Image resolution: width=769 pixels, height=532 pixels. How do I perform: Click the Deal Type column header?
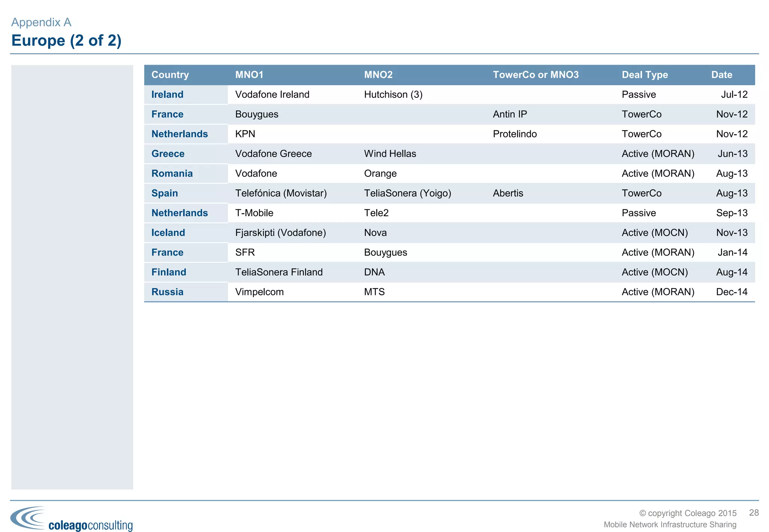coord(645,75)
